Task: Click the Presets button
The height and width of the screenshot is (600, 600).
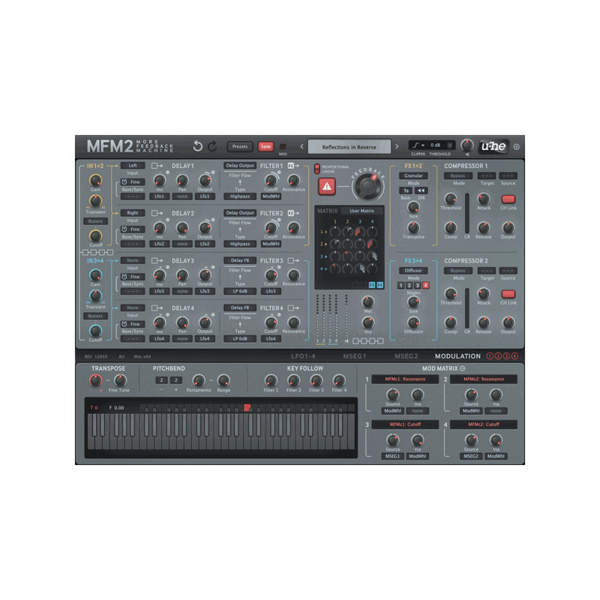Action: click(x=240, y=147)
